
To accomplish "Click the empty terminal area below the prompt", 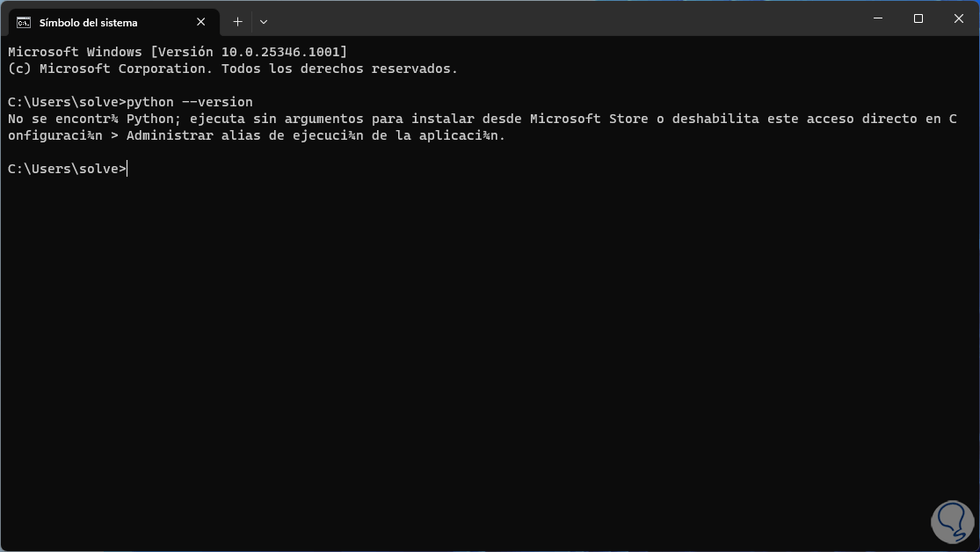I will 483,352.
